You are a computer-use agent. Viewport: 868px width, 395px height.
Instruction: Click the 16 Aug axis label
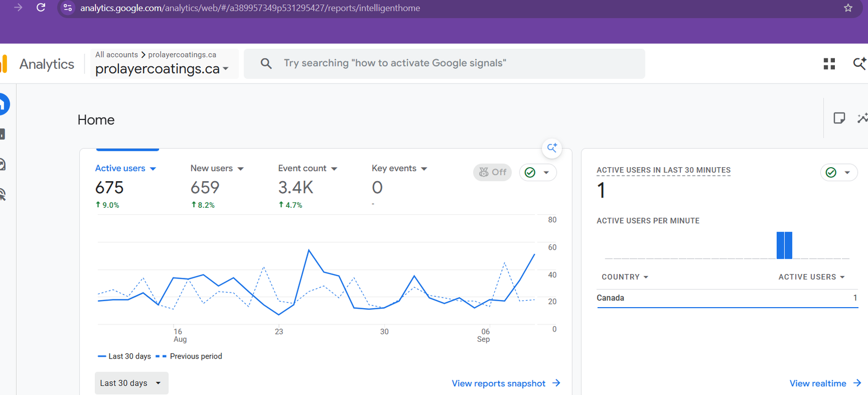click(x=180, y=335)
